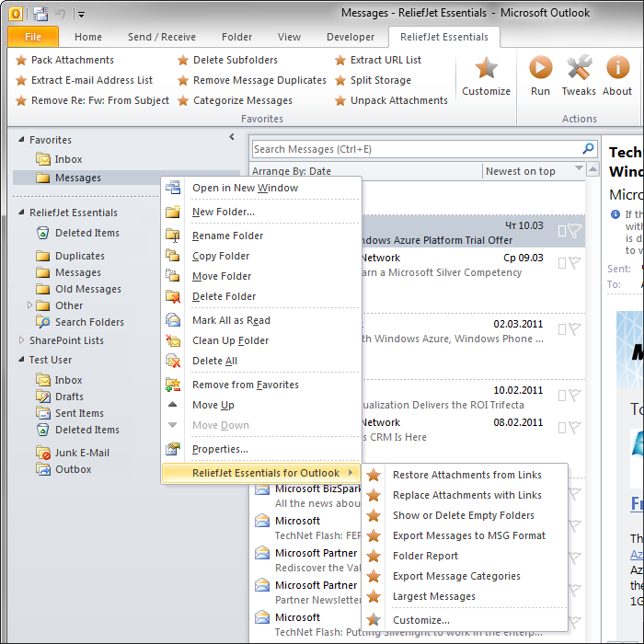Click the Outbox folder icon
Viewport: 644px width, 644px height.
42,469
